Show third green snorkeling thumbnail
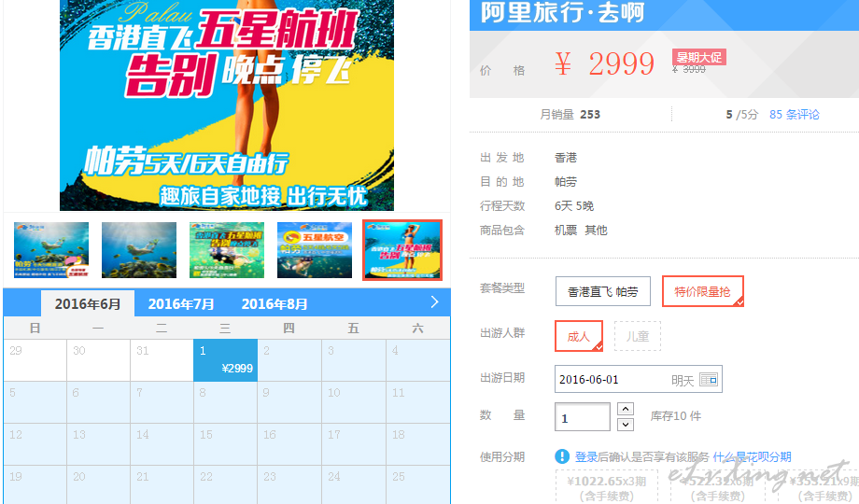Viewport: 859px width, 504px height. [227, 250]
